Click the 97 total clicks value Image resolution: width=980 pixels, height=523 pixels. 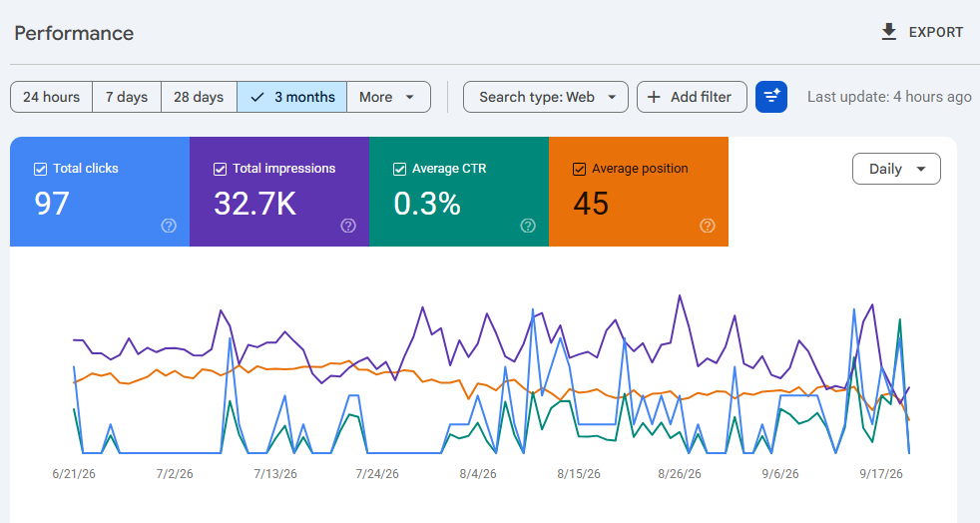(51, 204)
